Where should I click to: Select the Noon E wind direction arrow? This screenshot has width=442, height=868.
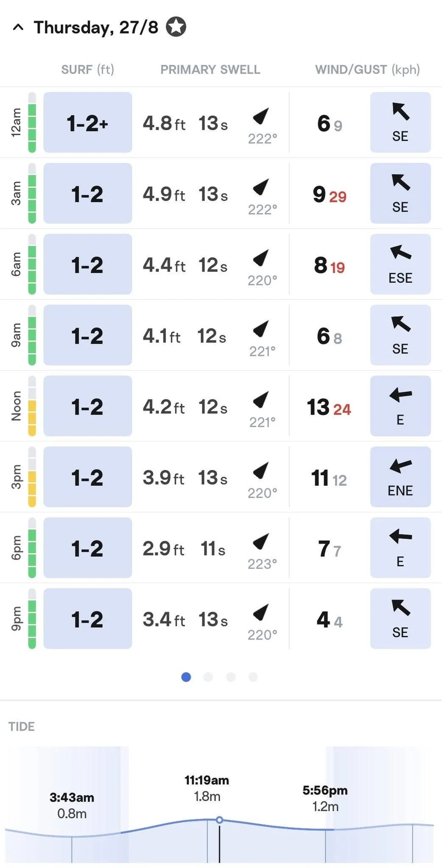coord(400,395)
